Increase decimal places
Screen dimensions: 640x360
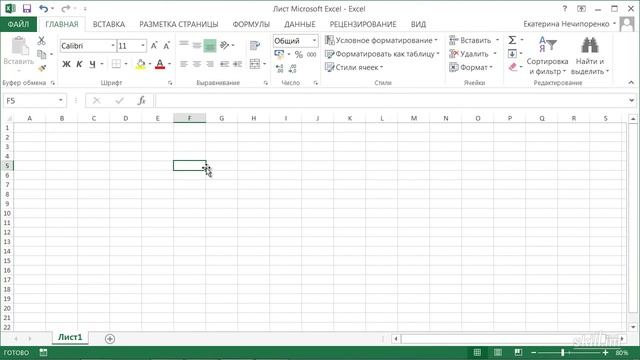tap(280, 69)
